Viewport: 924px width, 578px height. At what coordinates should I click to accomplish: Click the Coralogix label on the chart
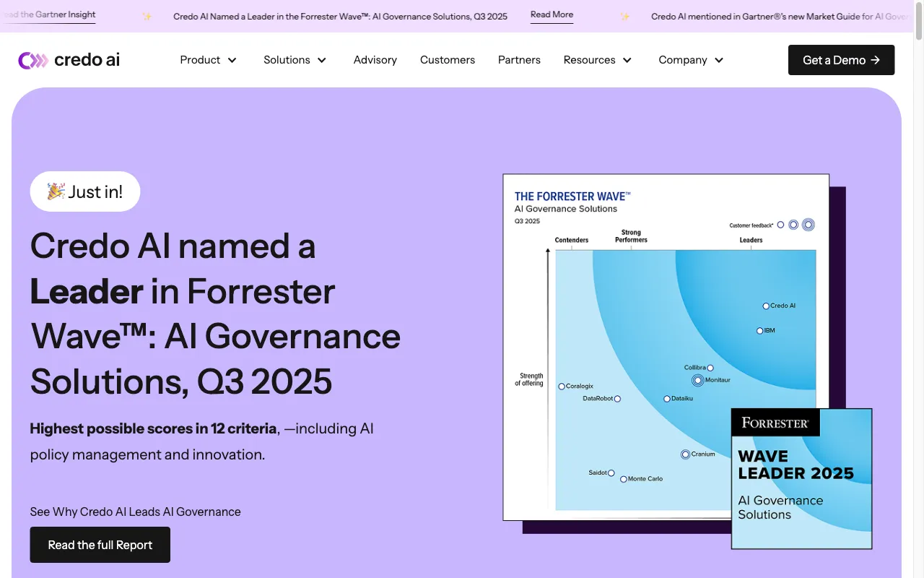pyautogui.click(x=579, y=387)
